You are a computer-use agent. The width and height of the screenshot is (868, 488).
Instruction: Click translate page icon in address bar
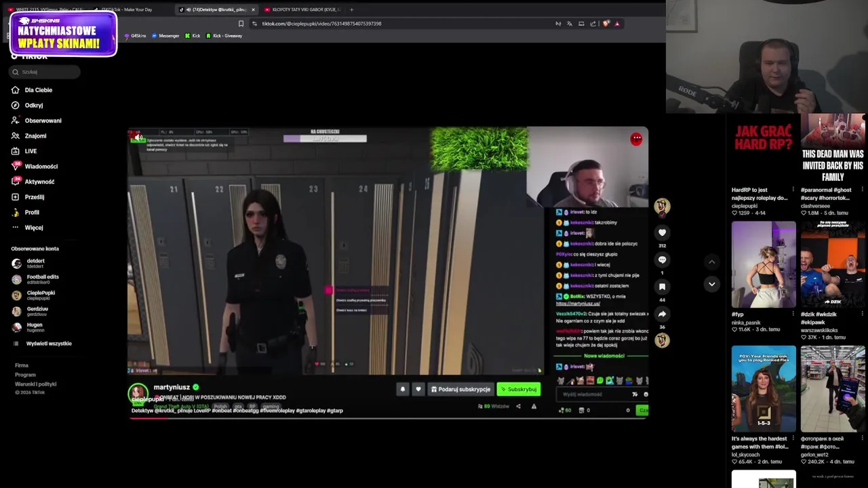570,24
